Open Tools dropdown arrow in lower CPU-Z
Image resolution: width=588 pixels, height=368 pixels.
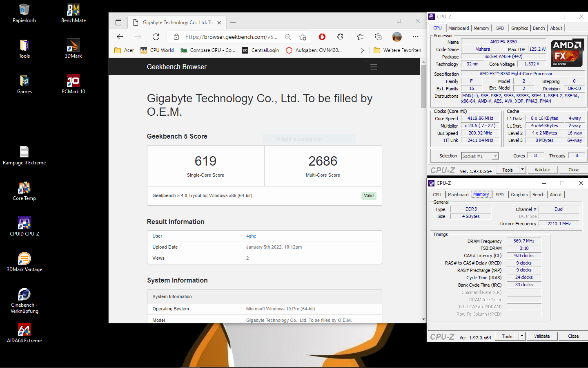tap(522, 336)
